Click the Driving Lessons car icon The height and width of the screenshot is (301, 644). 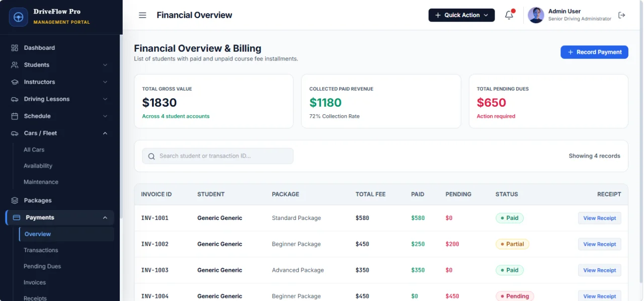pos(15,99)
